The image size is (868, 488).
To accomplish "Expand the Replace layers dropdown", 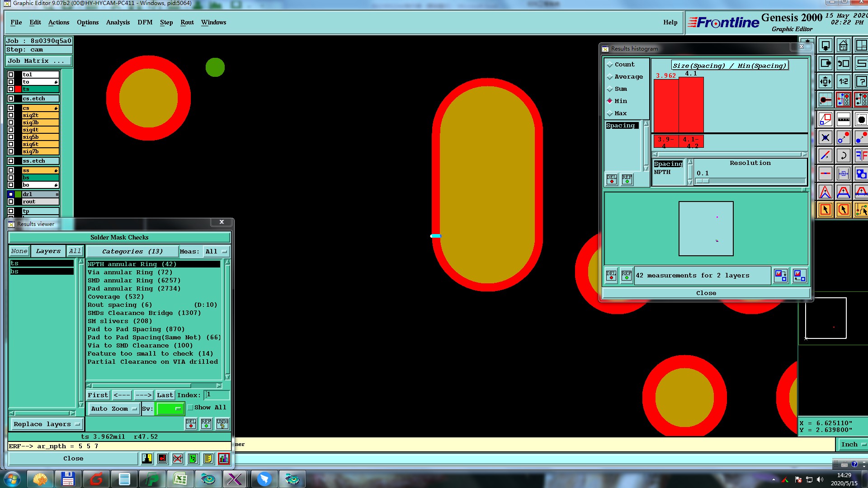I will 47,424.
